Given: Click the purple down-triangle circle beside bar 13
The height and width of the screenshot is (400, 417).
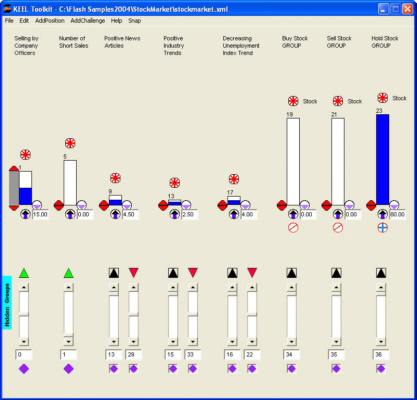Looking at the screenshot, I should coord(186,205).
